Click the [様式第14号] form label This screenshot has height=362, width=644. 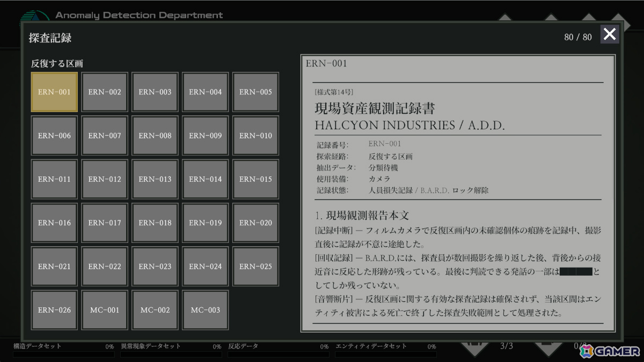(x=334, y=92)
